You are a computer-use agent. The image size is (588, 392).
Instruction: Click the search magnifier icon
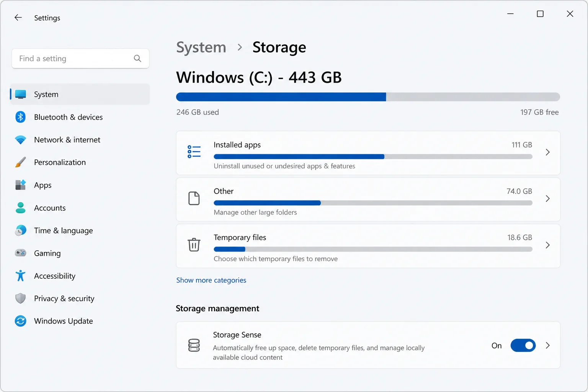[137, 59]
